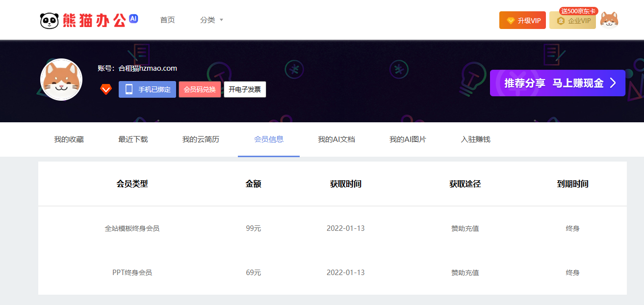Click the orange VIP diamond badge icon
The height and width of the screenshot is (305, 644).
pos(106,89)
